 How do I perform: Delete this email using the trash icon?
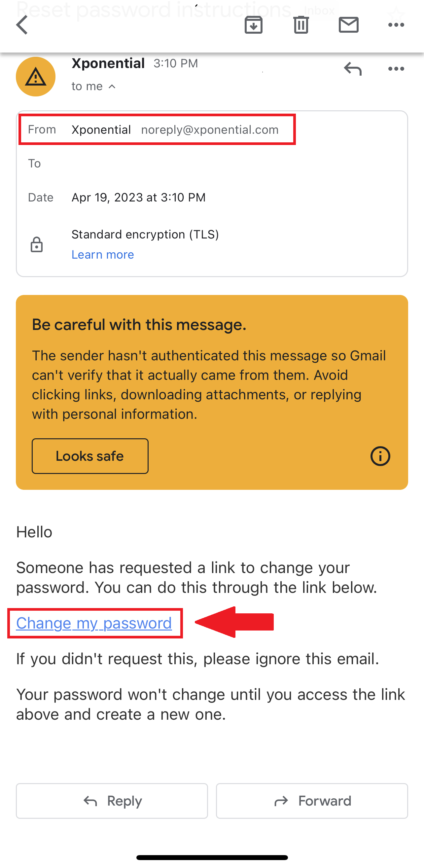point(301,24)
